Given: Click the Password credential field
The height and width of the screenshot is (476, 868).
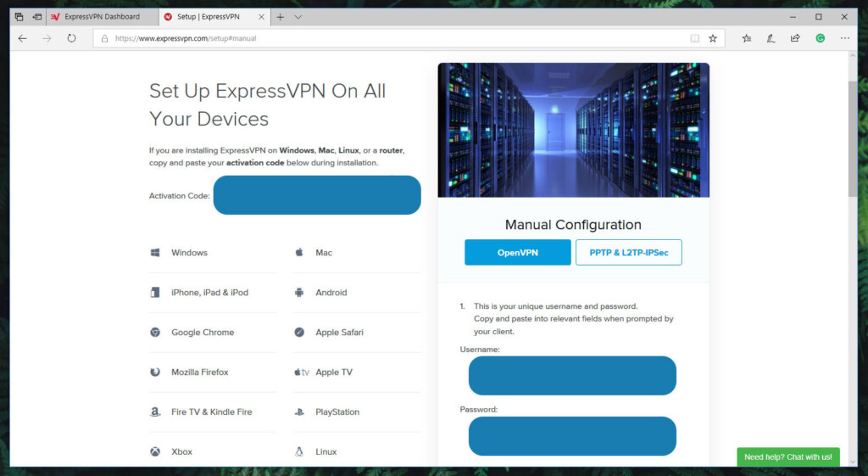Looking at the screenshot, I should (x=572, y=436).
